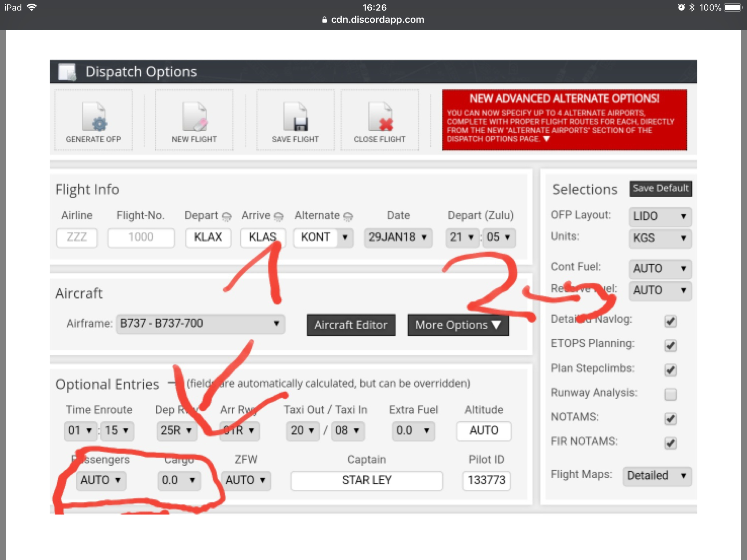Click the search icon beside Depart label
Image resolution: width=747 pixels, height=560 pixels.
pos(227,217)
